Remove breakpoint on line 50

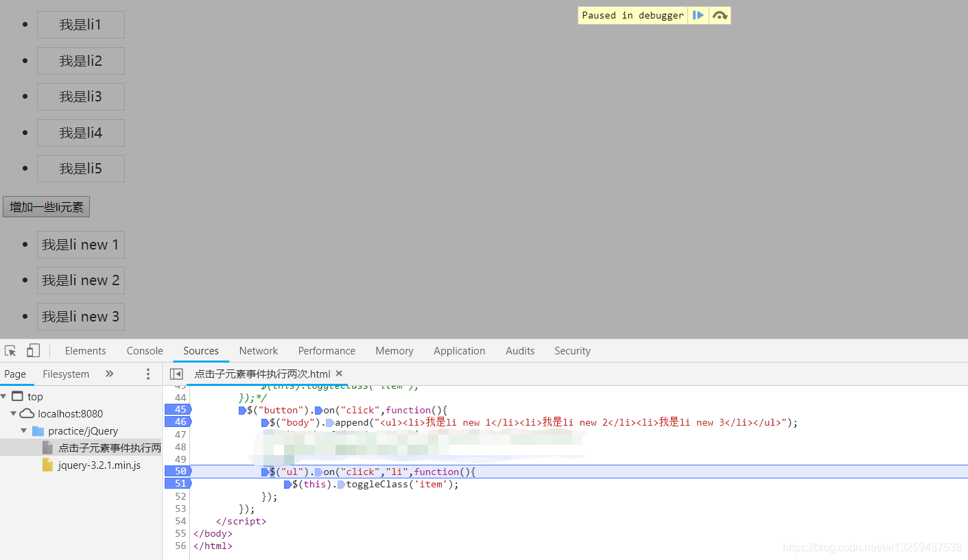(x=178, y=472)
